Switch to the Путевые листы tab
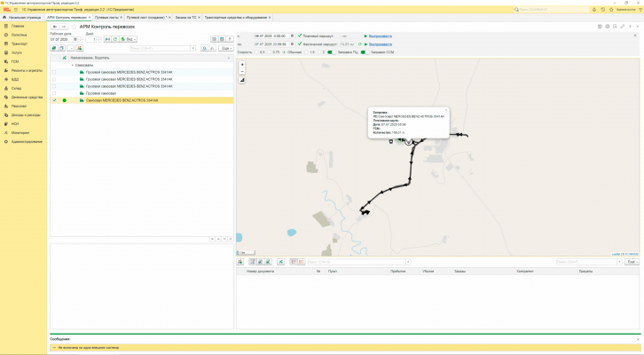The width and height of the screenshot is (644, 355). (106, 17)
